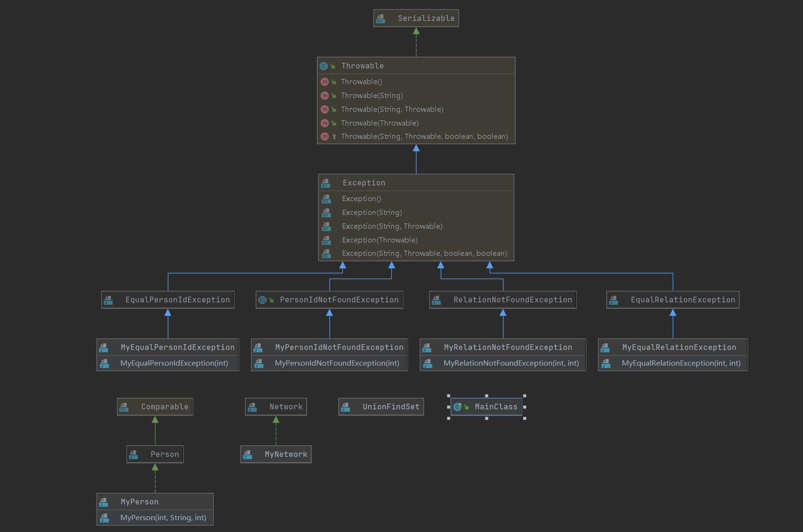Select the MyEqualPersonIdException header
This screenshot has width=803, height=532.
[168, 347]
